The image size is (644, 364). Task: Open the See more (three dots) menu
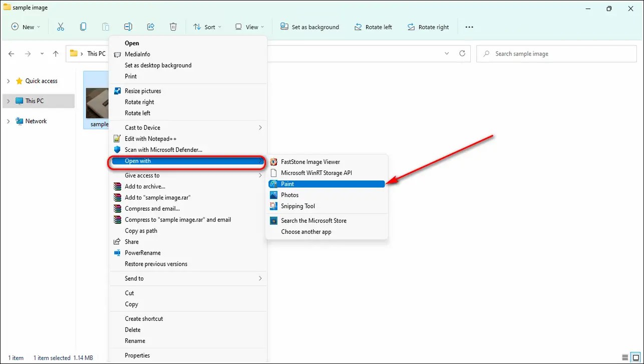[469, 27]
